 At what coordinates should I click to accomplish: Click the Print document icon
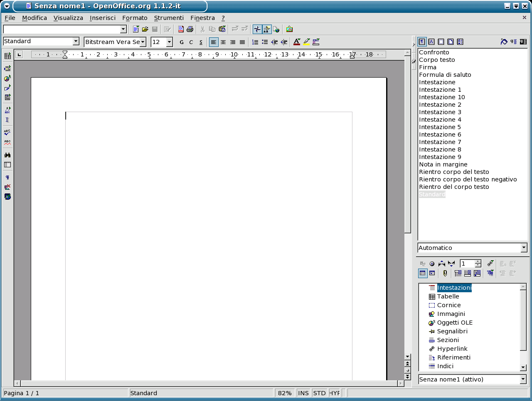190,29
